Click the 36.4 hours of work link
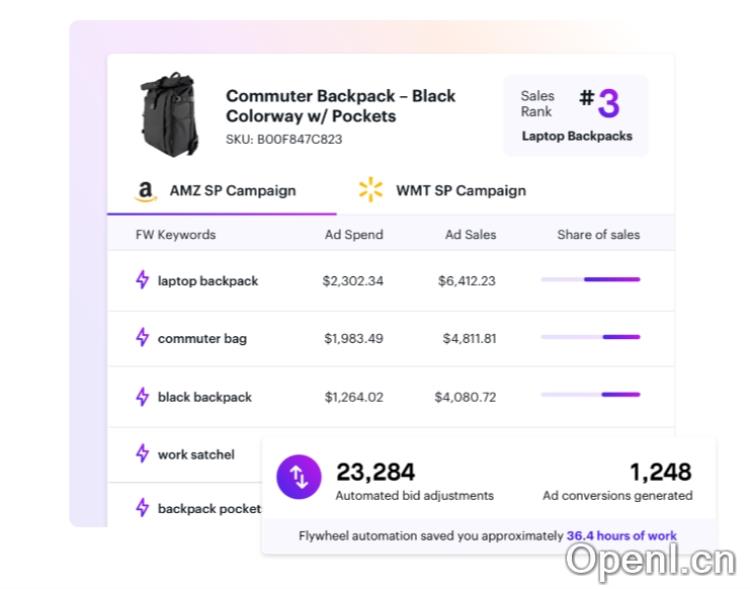 [x=621, y=536]
